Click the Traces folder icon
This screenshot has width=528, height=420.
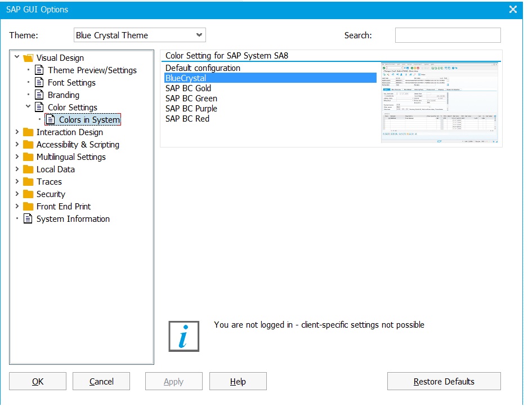pos(28,181)
